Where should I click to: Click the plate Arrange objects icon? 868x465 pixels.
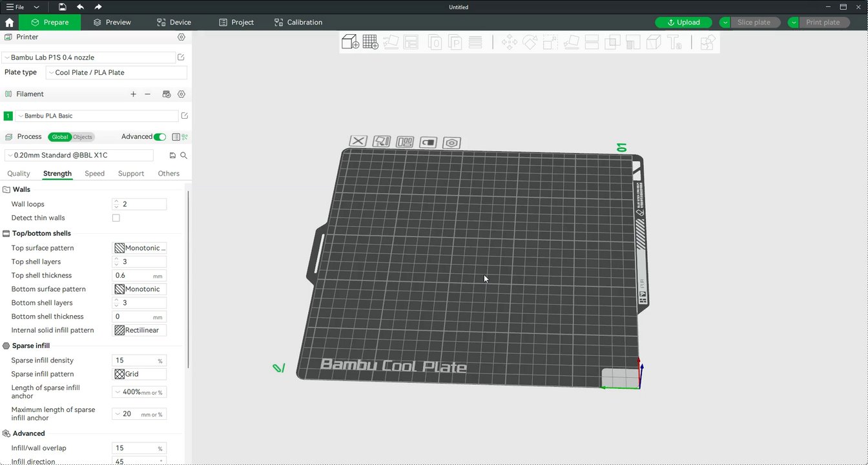tap(405, 141)
